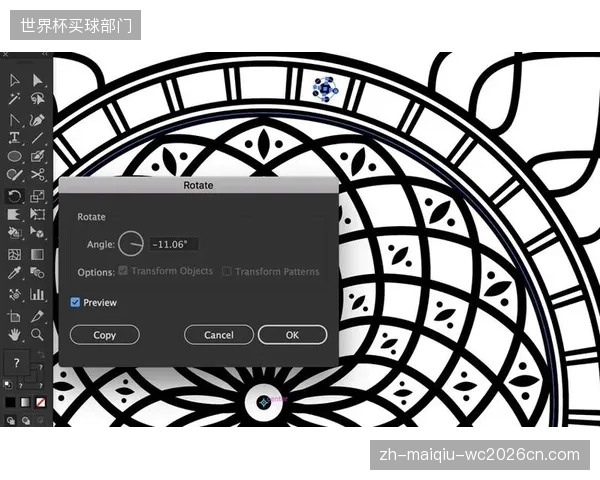This screenshot has height=480, width=600.
Task: Confirm rotation with OK button
Action: (x=292, y=335)
